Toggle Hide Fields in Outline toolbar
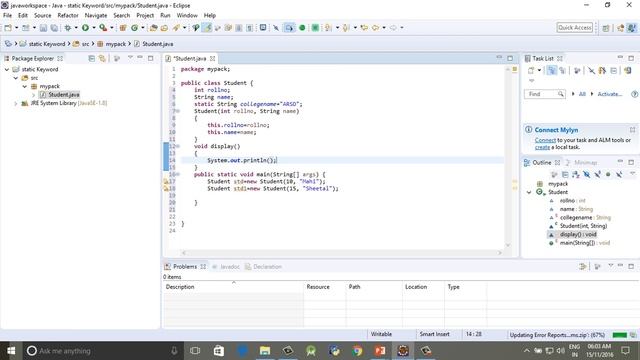The height and width of the screenshot is (360, 640). click(x=587, y=175)
